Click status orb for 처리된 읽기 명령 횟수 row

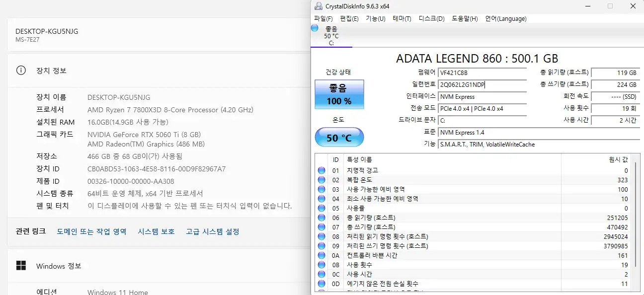(321, 236)
